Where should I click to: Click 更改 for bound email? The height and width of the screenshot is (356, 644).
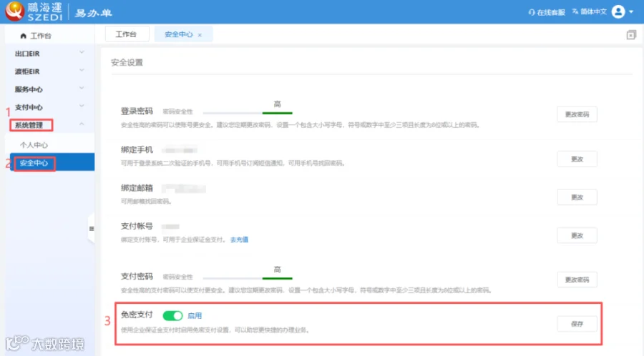pyautogui.click(x=577, y=197)
